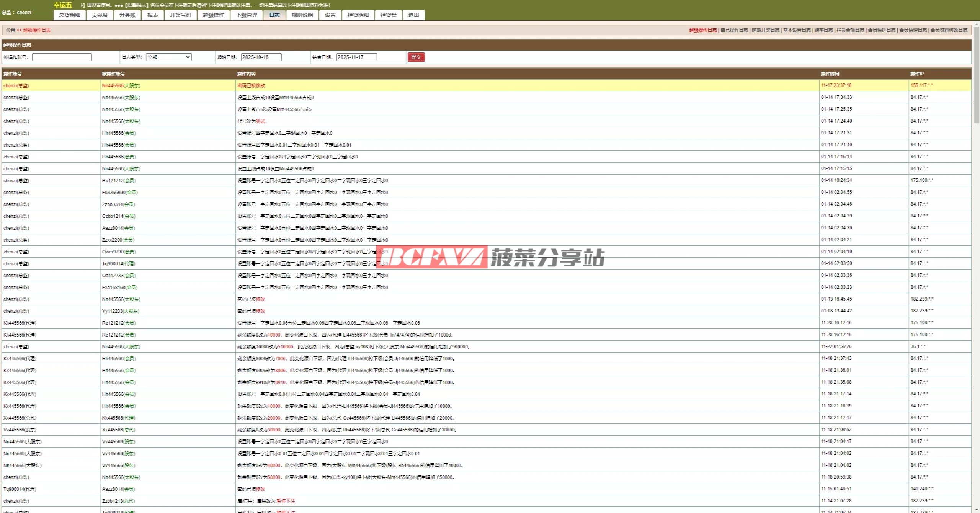Go to the 赔率日志 link
The height and width of the screenshot is (513, 980).
[823, 30]
